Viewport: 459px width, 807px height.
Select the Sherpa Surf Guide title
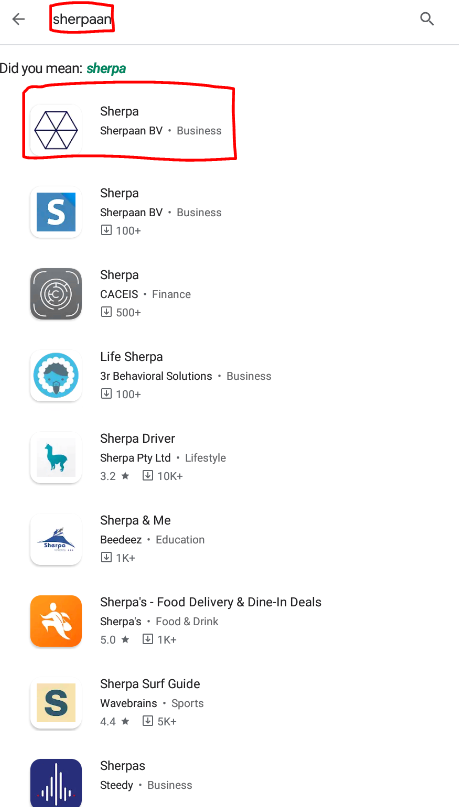coord(150,684)
